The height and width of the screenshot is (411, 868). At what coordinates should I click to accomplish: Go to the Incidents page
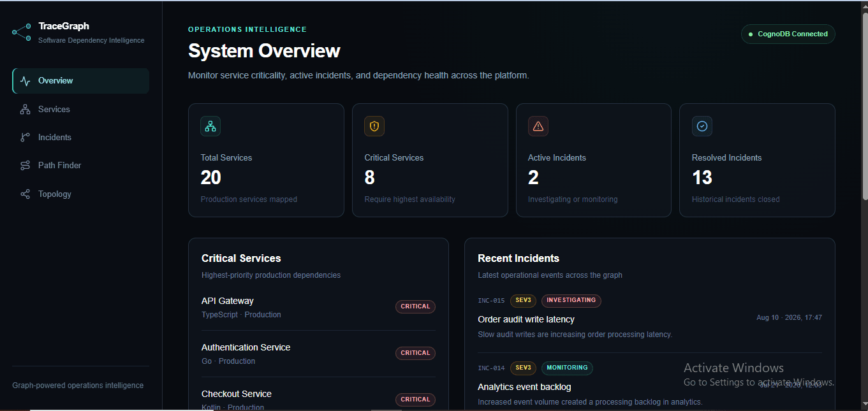point(81,138)
